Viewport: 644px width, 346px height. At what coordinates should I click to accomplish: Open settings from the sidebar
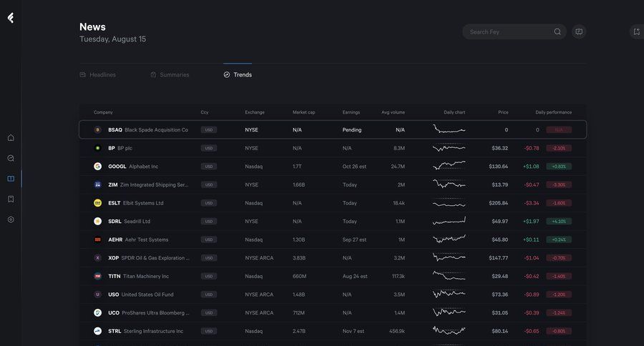[x=11, y=219]
